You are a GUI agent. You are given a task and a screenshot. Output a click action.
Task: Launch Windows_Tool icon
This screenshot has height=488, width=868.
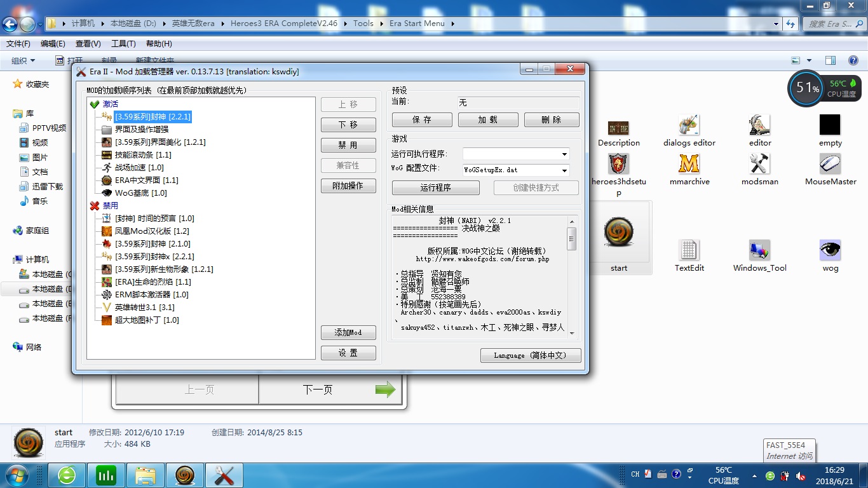pyautogui.click(x=759, y=250)
